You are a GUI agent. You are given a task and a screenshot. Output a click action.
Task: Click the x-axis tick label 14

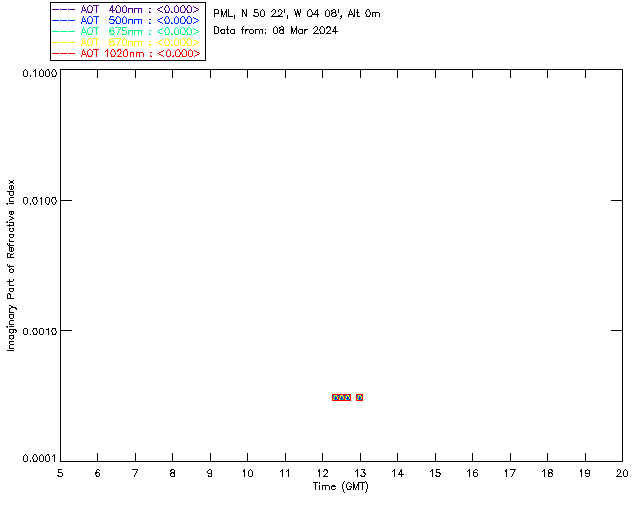click(398, 473)
